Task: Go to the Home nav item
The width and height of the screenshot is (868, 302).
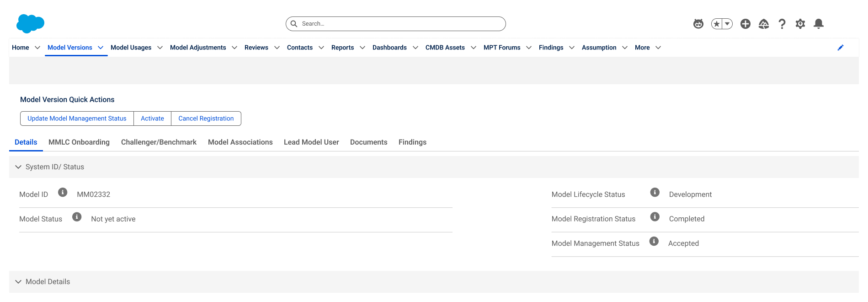Action: [x=21, y=48]
